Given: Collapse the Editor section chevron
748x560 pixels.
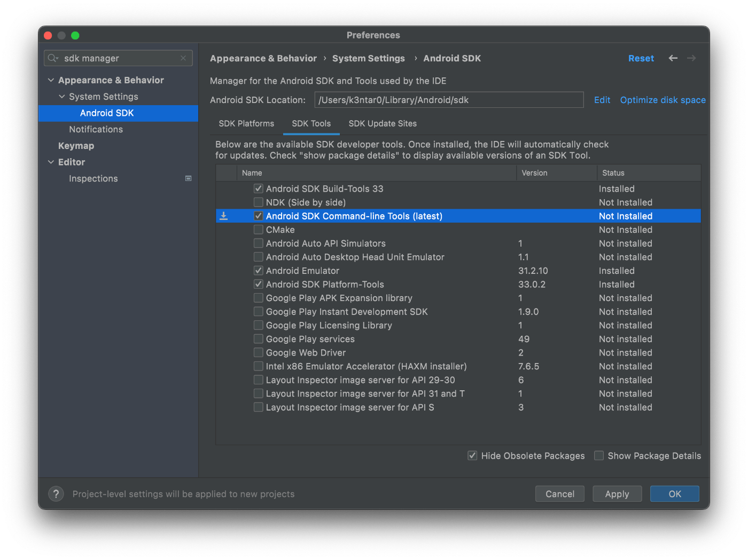Looking at the screenshot, I should (x=51, y=162).
